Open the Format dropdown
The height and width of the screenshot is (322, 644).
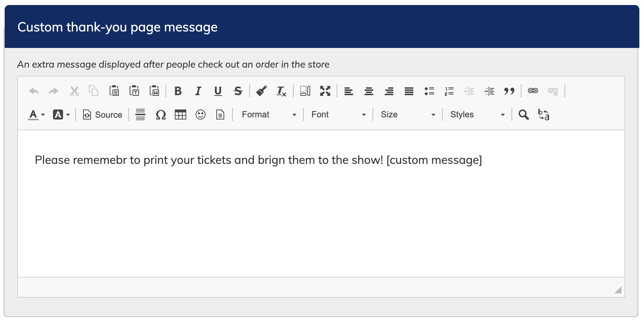(x=269, y=115)
